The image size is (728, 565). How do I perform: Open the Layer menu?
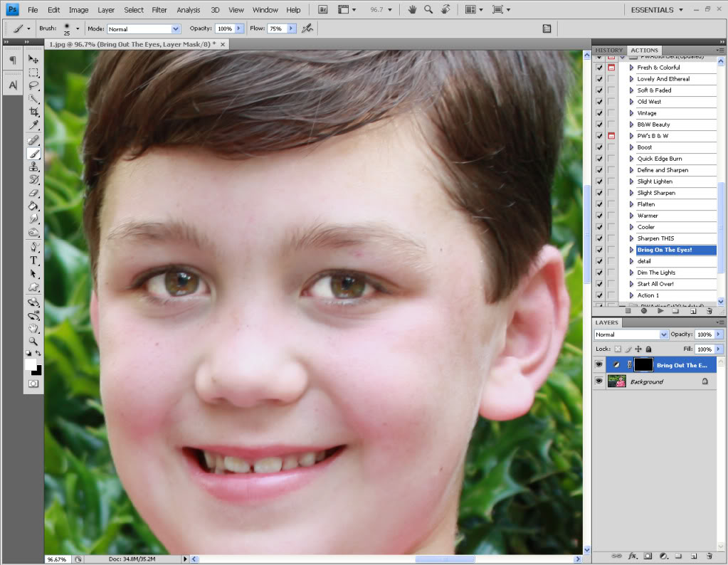pyautogui.click(x=106, y=10)
